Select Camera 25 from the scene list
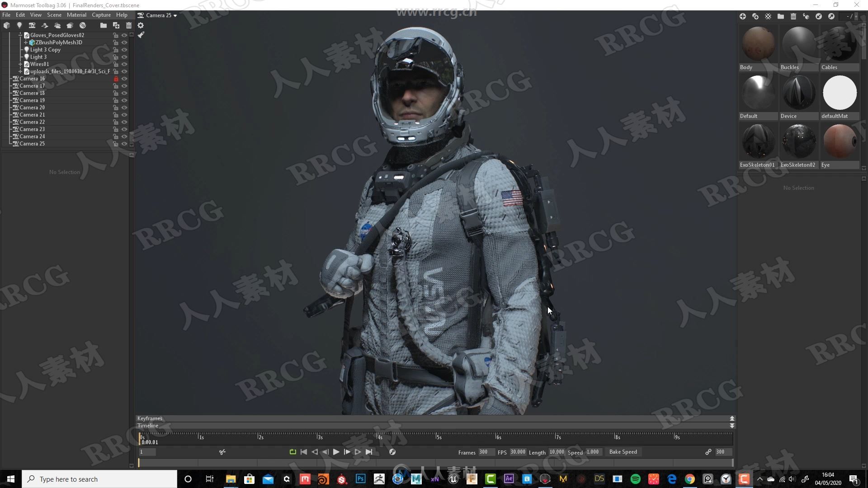868x488 pixels. 32,143
